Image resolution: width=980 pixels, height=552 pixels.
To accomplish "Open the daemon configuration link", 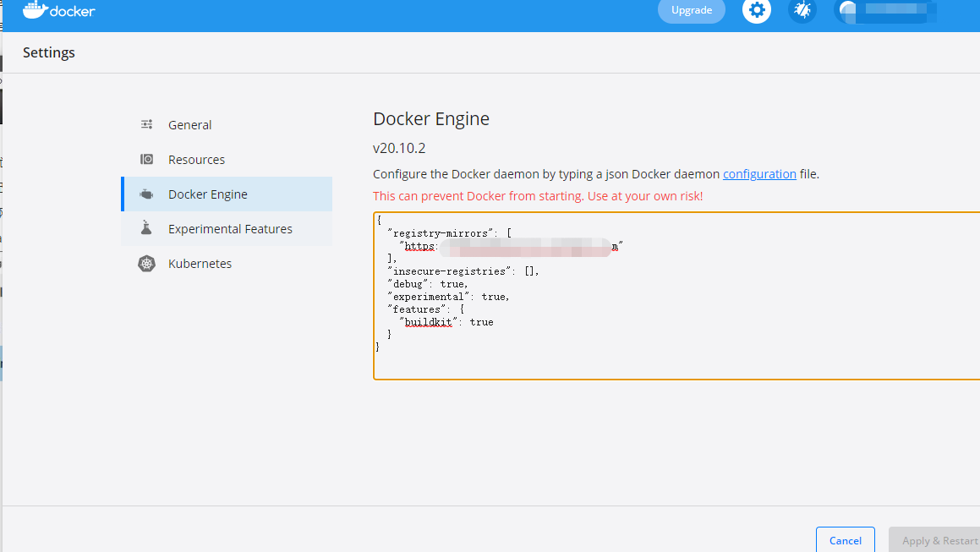I will (759, 174).
